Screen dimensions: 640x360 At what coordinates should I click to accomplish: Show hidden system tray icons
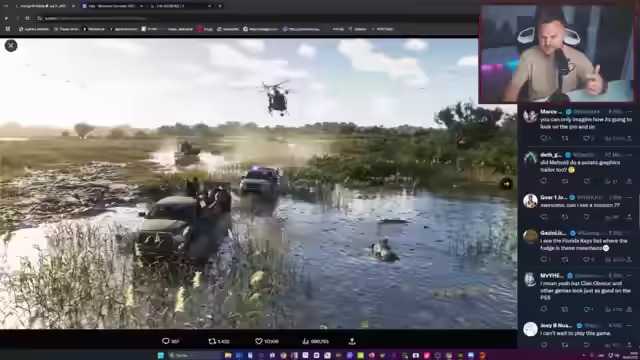tap(584, 355)
